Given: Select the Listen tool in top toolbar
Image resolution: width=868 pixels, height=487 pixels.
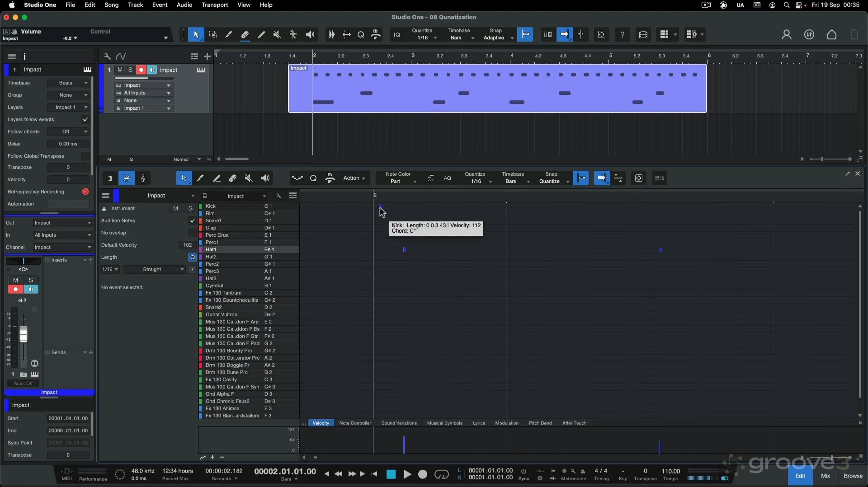Looking at the screenshot, I should click(310, 35).
